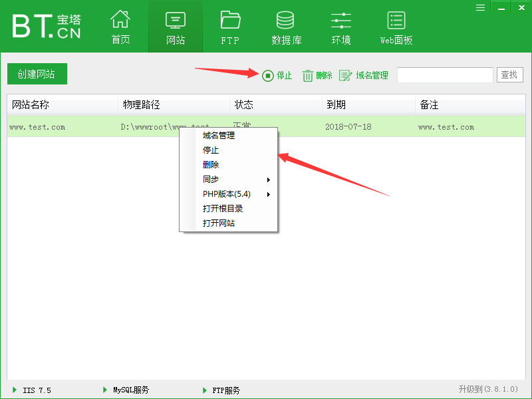Toggle the MySQL服务 status indicator
The width and height of the screenshot is (532, 399).
pyautogui.click(x=104, y=390)
